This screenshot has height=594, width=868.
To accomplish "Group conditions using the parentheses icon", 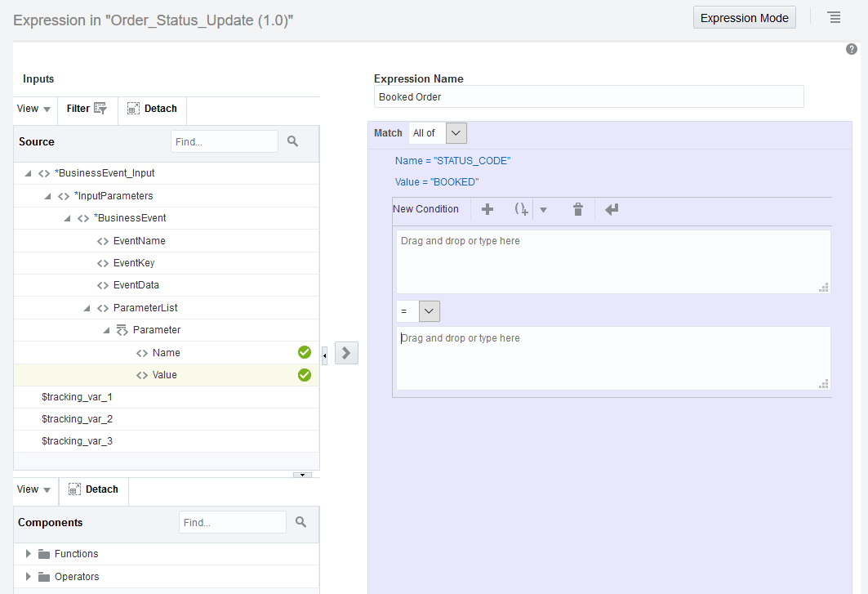I will tap(522, 209).
